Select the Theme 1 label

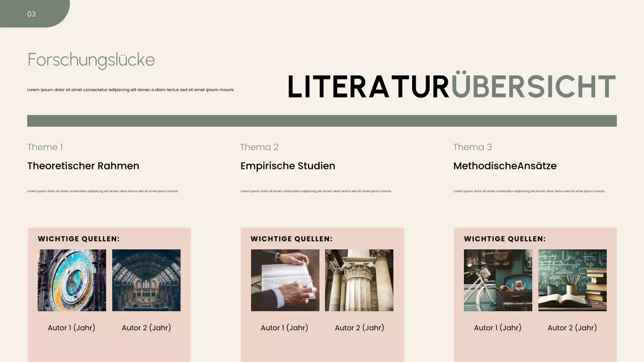tap(45, 147)
